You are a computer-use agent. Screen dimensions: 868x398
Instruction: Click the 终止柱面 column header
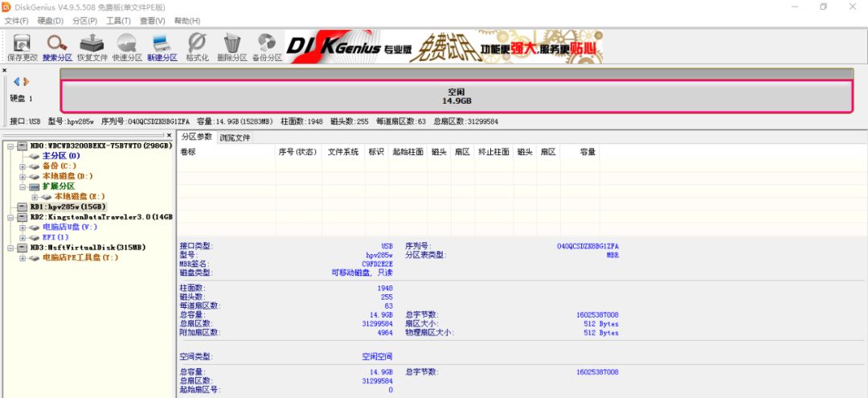pyautogui.click(x=493, y=152)
